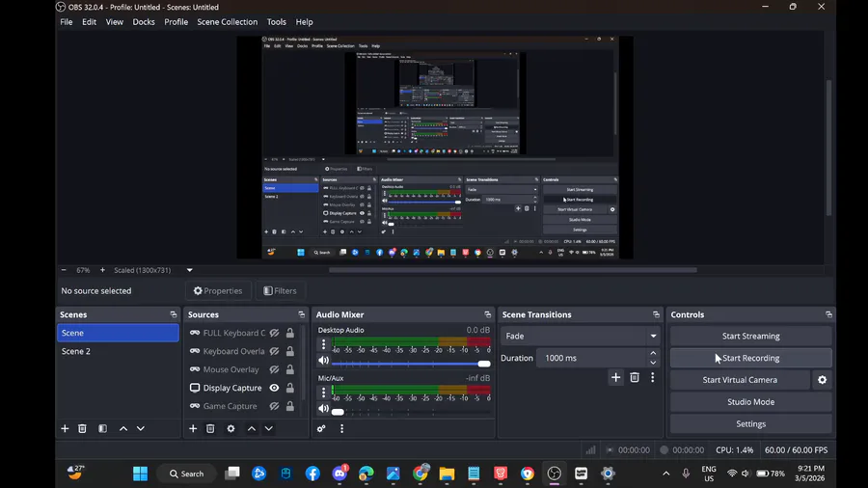Click the preview horizontal scrollbar
This screenshot has height=488, width=868.
click(x=513, y=270)
